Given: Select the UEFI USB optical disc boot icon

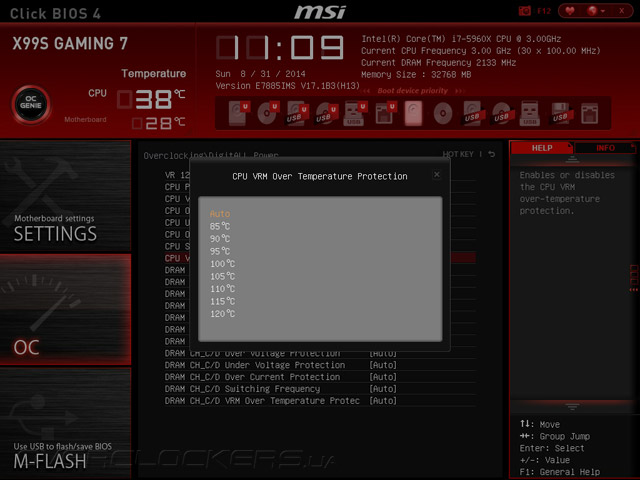Looking at the screenshot, I should point(327,113).
